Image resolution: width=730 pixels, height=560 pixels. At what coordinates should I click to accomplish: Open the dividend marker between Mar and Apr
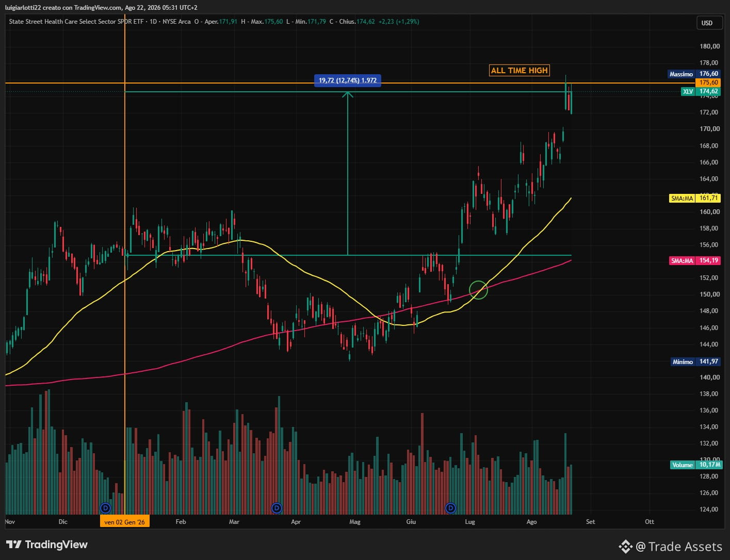pyautogui.click(x=277, y=508)
